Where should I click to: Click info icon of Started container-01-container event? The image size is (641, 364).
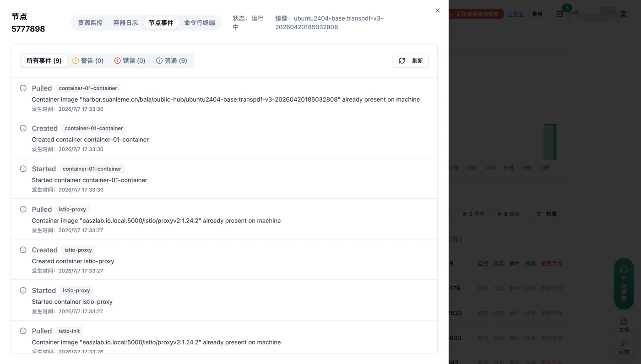pos(23,168)
